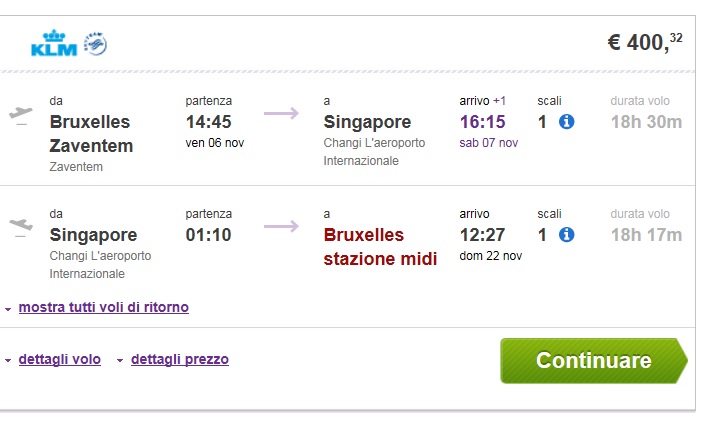Click the return route arrow

[x=281, y=226]
